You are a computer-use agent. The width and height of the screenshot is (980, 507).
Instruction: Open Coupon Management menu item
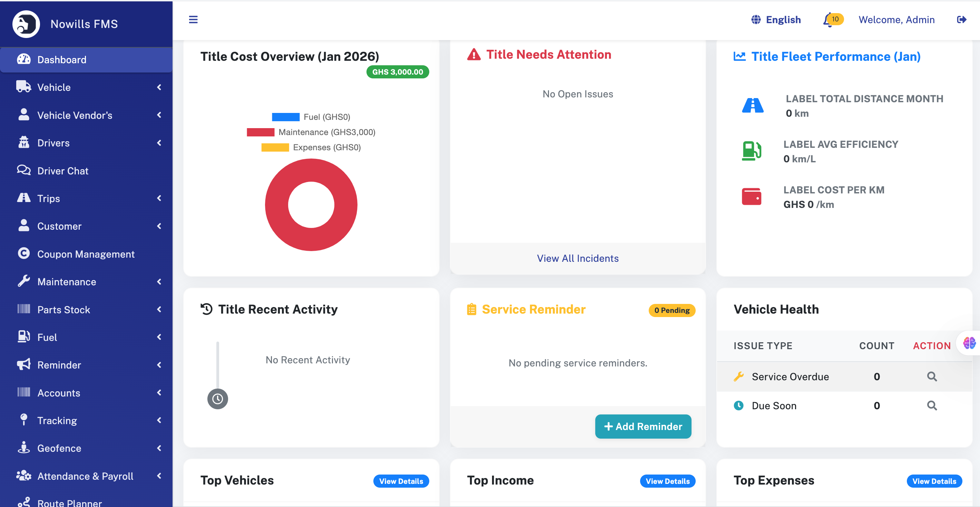[86, 254]
